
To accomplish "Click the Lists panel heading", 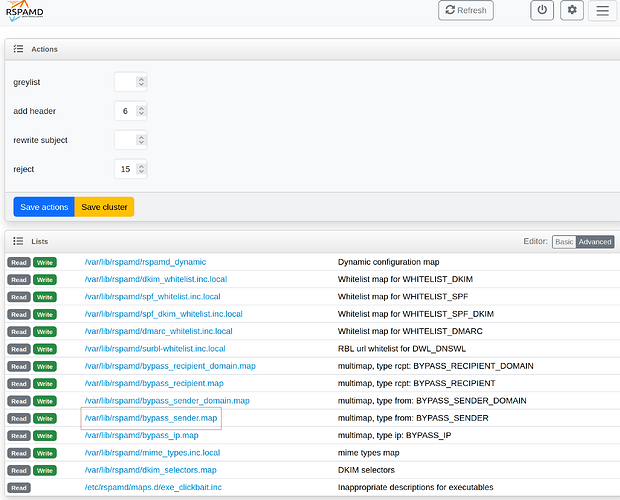I will (40, 241).
